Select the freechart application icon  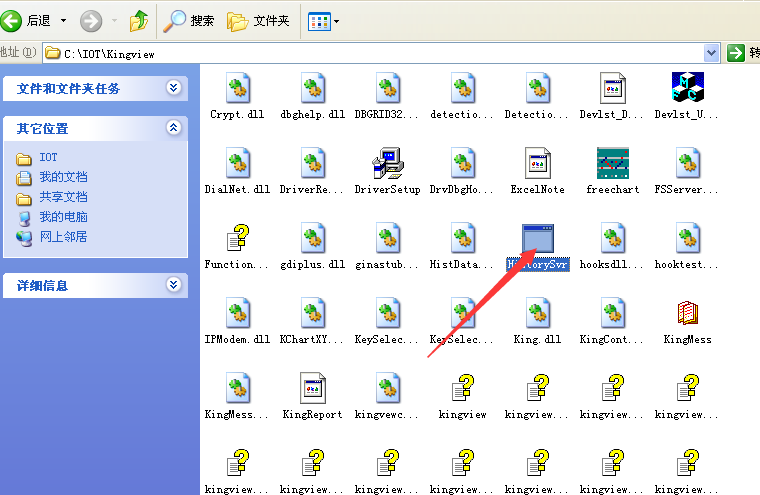613,163
